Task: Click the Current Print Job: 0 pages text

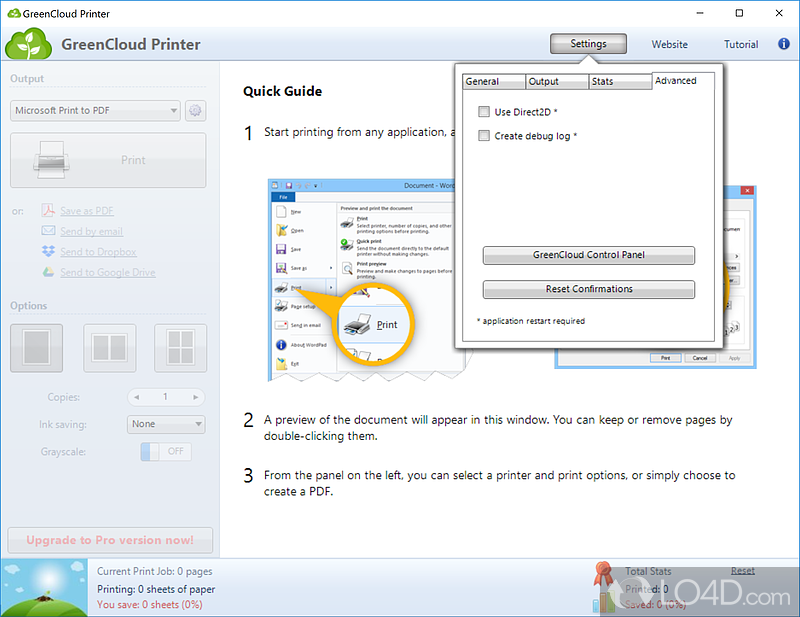Action: (155, 572)
